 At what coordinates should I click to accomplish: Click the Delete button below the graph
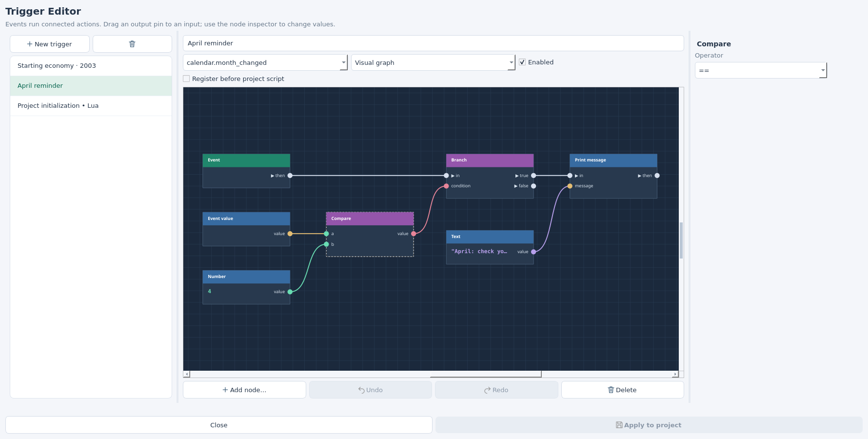(x=622, y=390)
